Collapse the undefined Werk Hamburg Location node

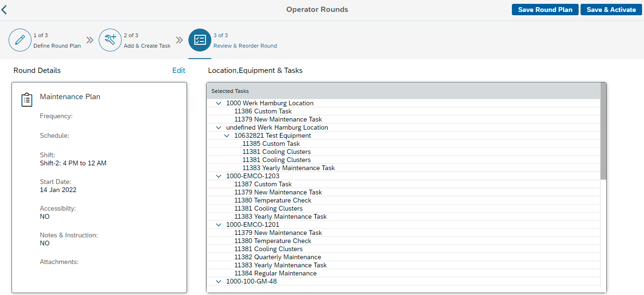[218, 128]
